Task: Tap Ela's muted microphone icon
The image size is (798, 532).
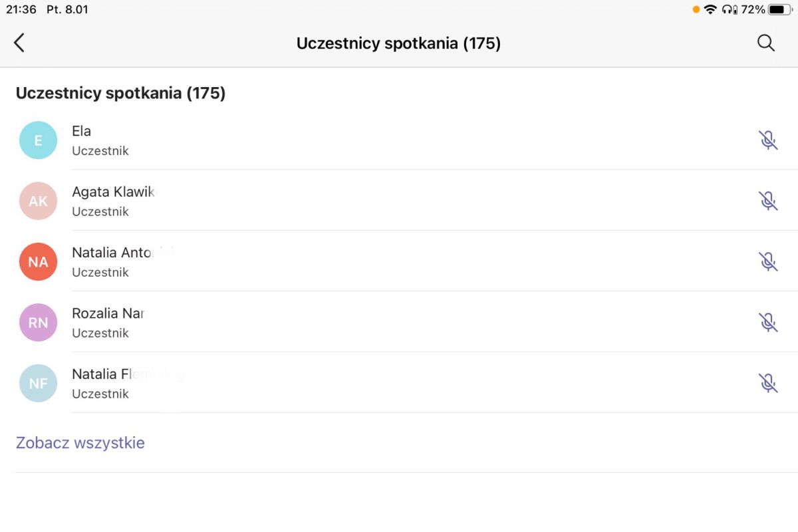Action: 768,140
